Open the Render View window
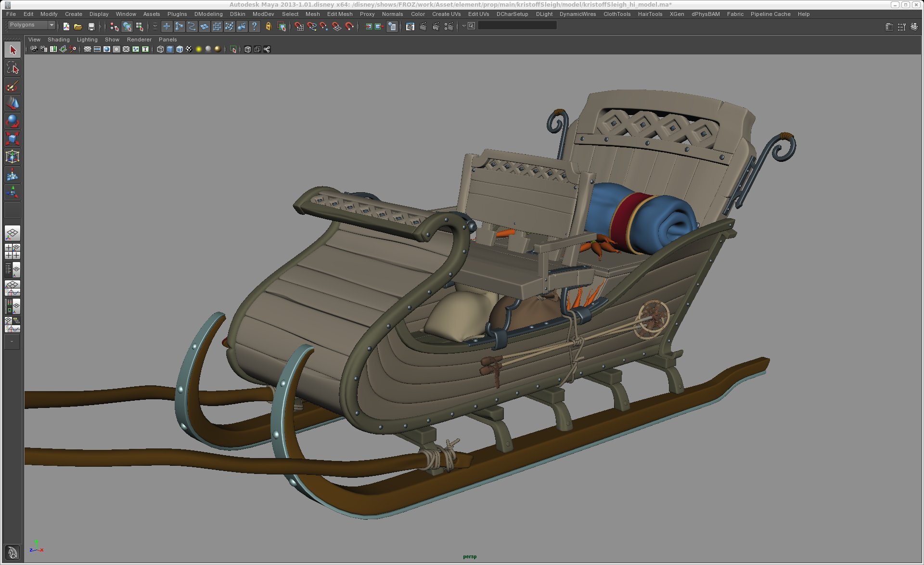 click(410, 27)
